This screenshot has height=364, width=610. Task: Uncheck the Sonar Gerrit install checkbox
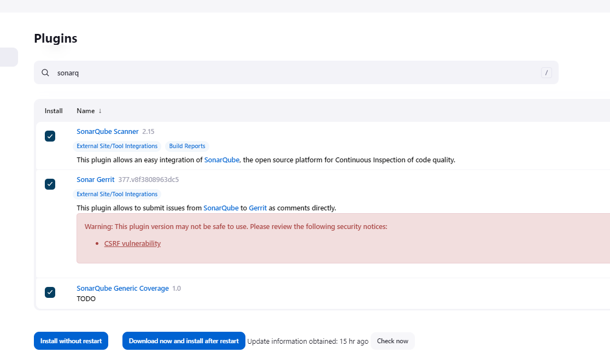pos(50,184)
